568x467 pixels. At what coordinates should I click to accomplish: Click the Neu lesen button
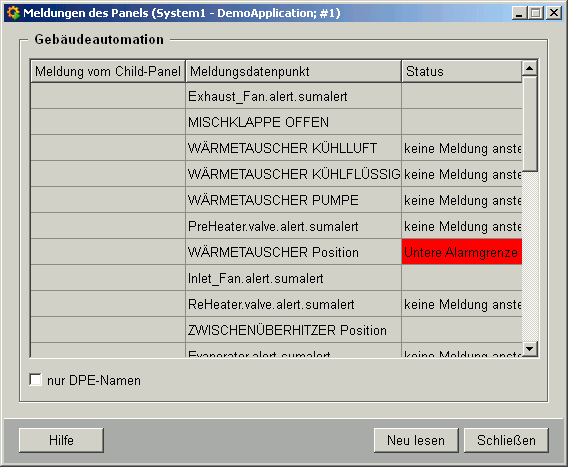coord(416,440)
